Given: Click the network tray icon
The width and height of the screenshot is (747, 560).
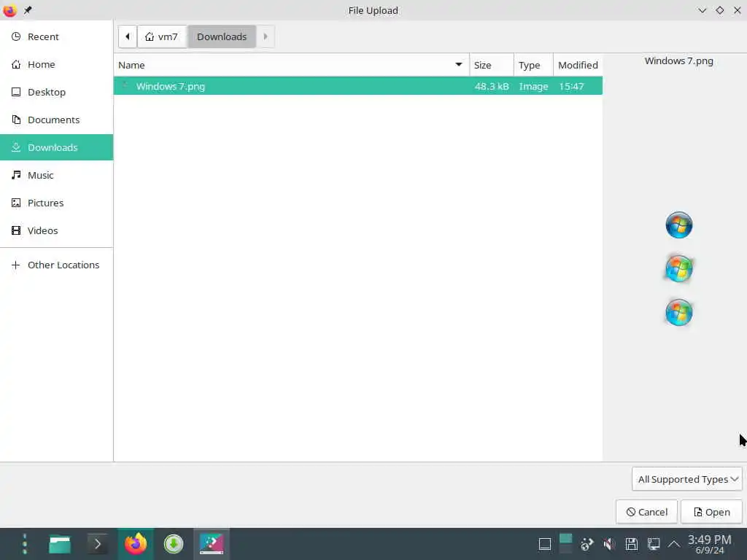Looking at the screenshot, I should [x=653, y=544].
